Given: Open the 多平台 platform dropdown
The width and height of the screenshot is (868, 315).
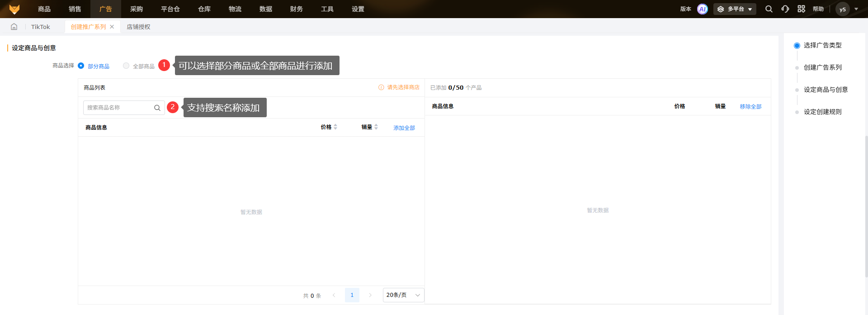Looking at the screenshot, I should coord(735,9).
